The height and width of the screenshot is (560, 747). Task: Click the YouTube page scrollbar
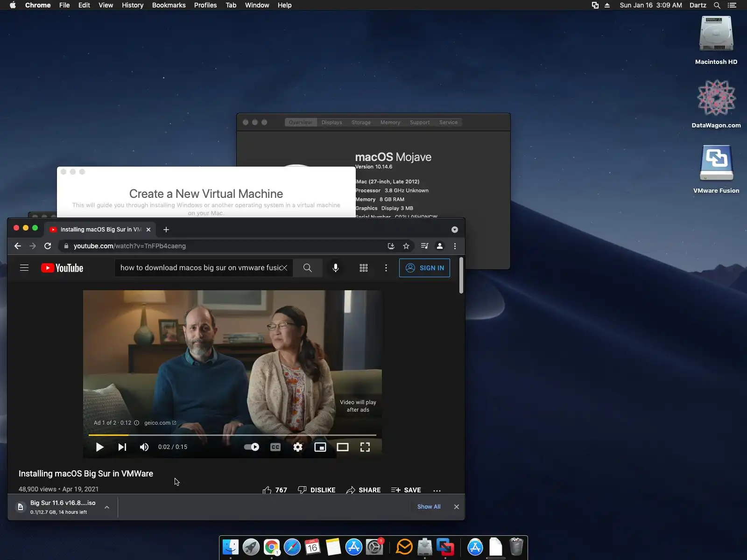461,275
